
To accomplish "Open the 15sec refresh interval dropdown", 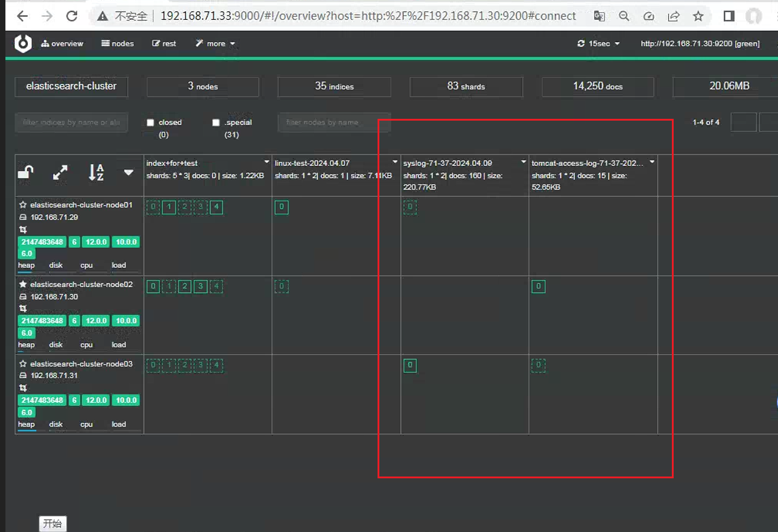I will coord(598,43).
